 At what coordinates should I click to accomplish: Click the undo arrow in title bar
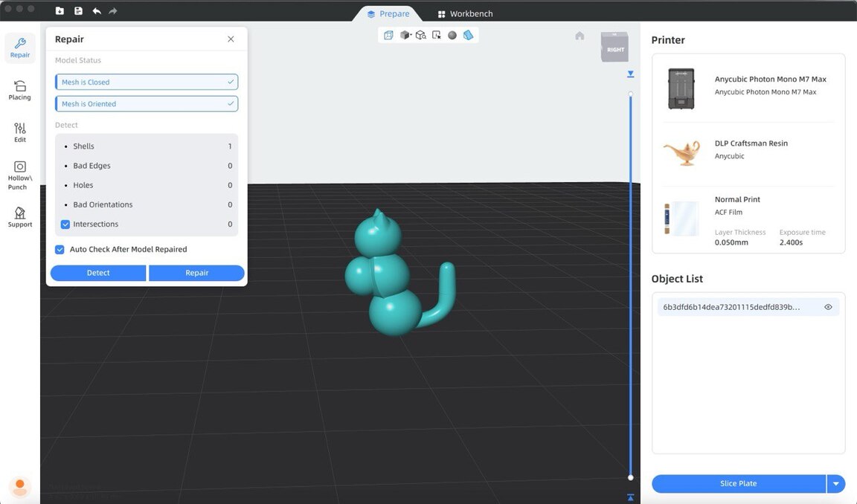coord(97,11)
